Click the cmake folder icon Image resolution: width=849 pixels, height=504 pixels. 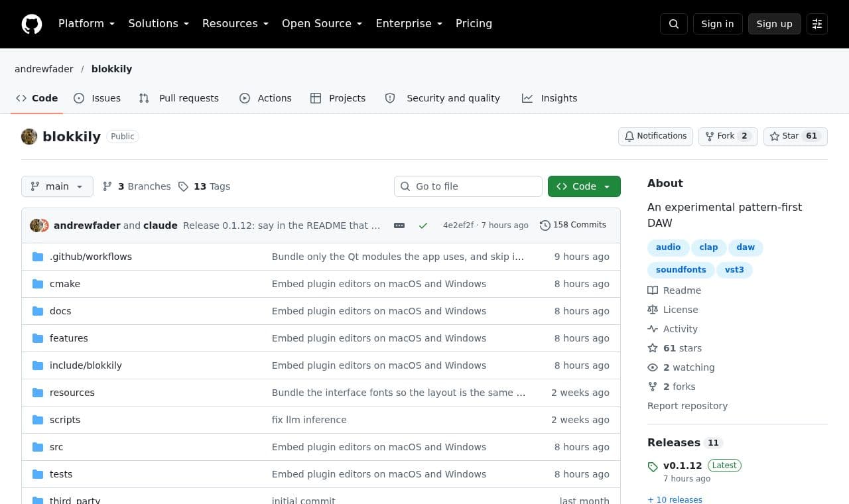pyautogui.click(x=38, y=284)
